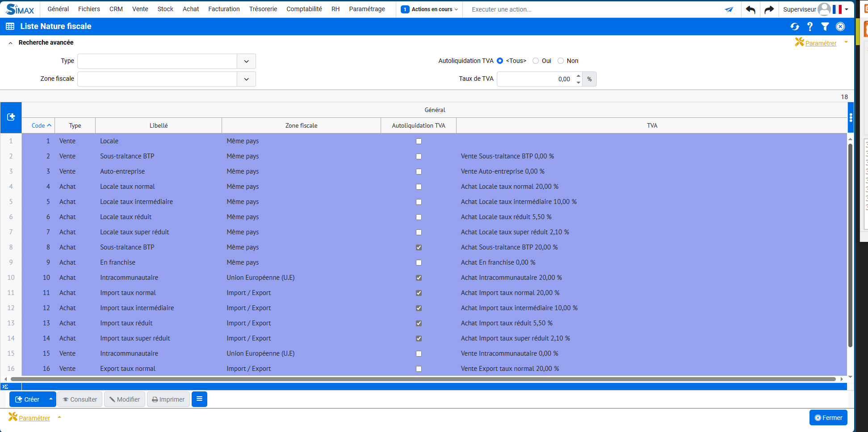This screenshot has width=868, height=432.
Task: Click the forward arrow icon
Action: click(769, 9)
